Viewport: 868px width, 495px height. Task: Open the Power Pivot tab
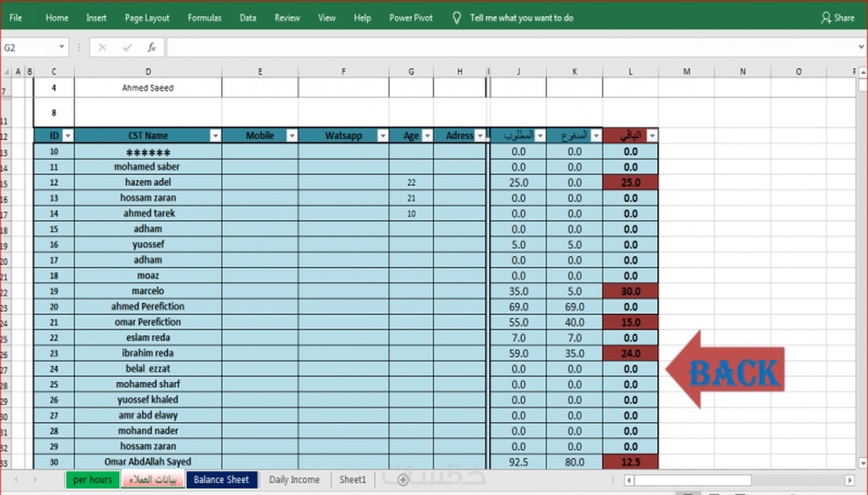point(411,18)
